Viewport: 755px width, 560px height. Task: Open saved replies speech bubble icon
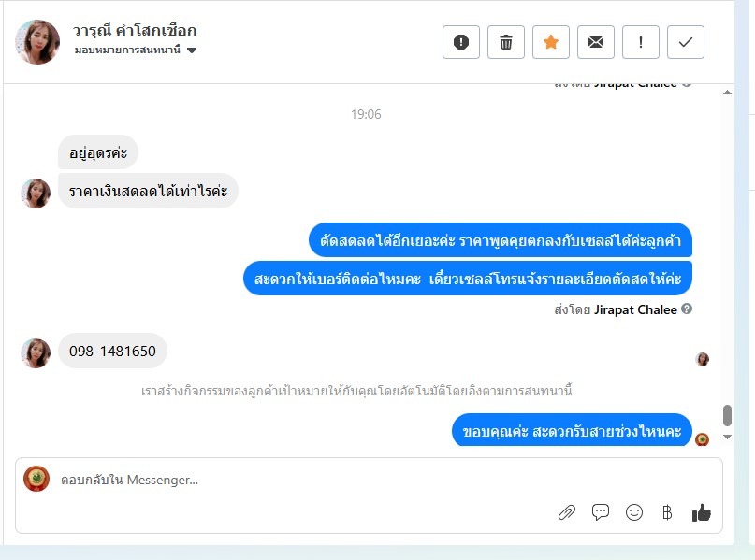[x=600, y=512]
